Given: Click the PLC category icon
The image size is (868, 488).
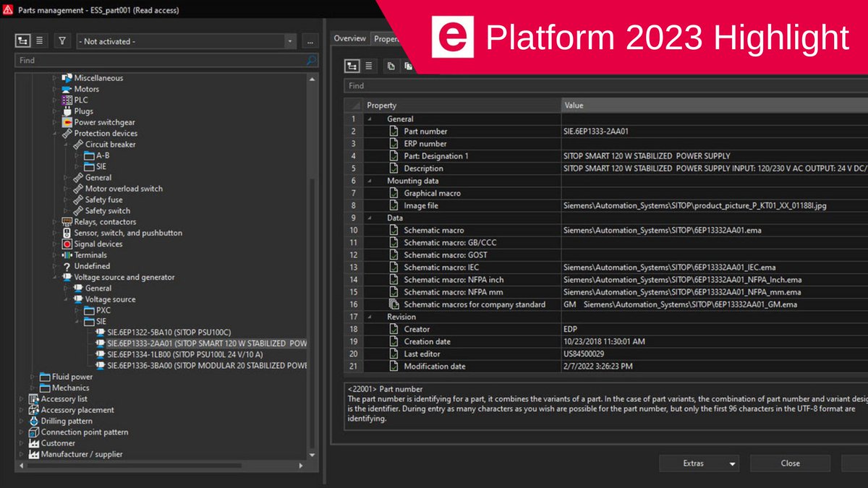Looking at the screenshot, I should [x=67, y=100].
